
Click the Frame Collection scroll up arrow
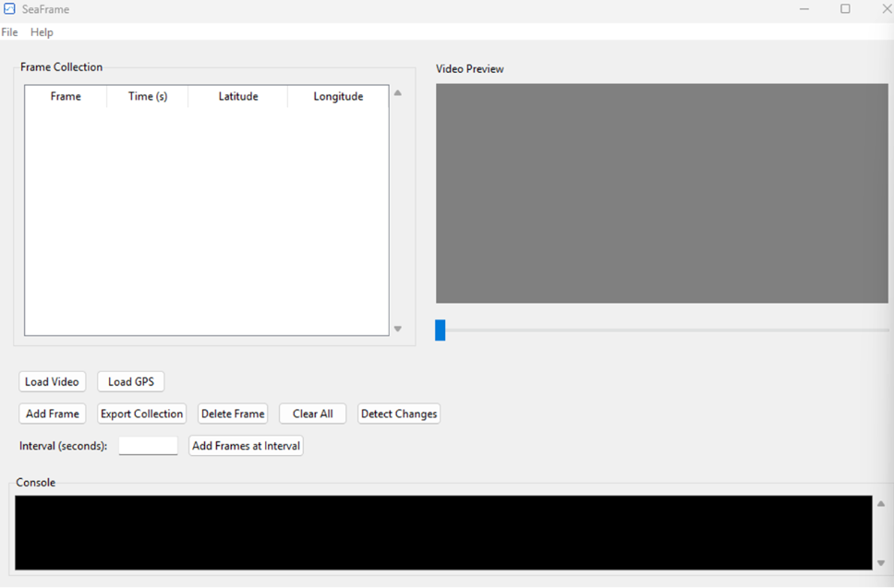click(x=398, y=93)
